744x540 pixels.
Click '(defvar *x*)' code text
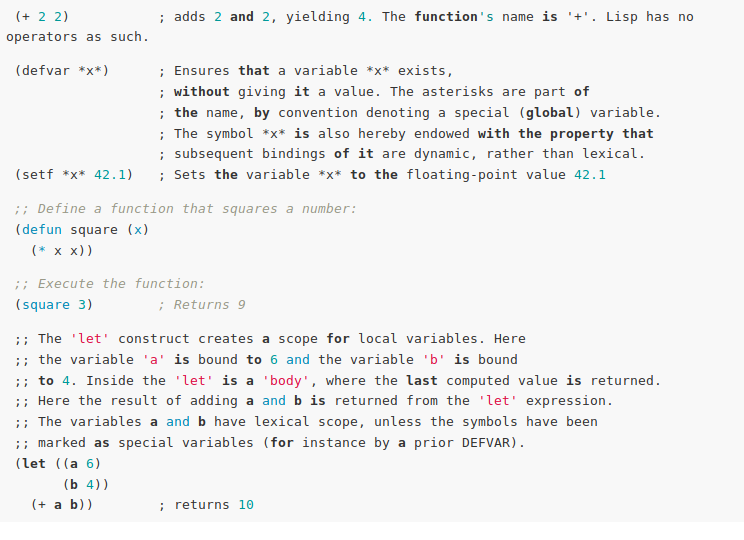(x=62, y=71)
